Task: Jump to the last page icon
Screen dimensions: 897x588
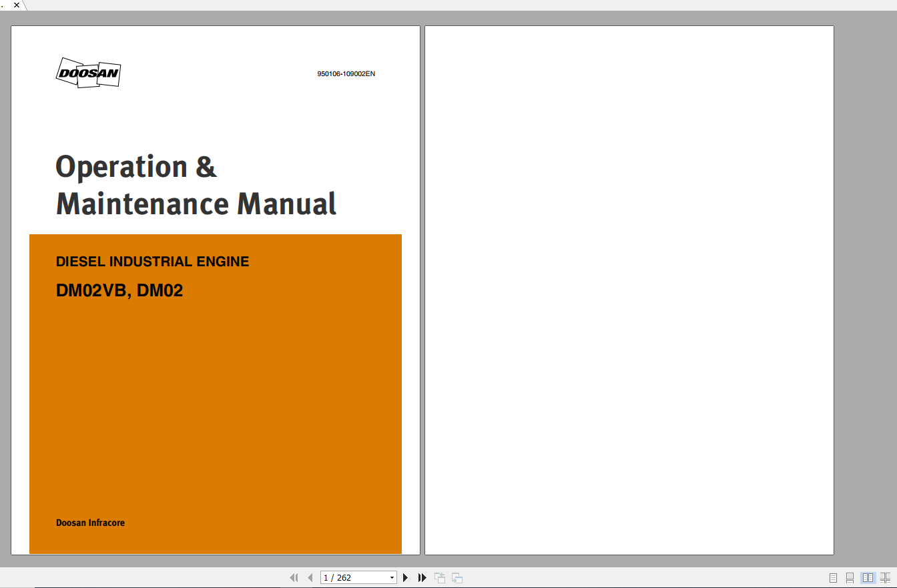Action: [x=422, y=577]
